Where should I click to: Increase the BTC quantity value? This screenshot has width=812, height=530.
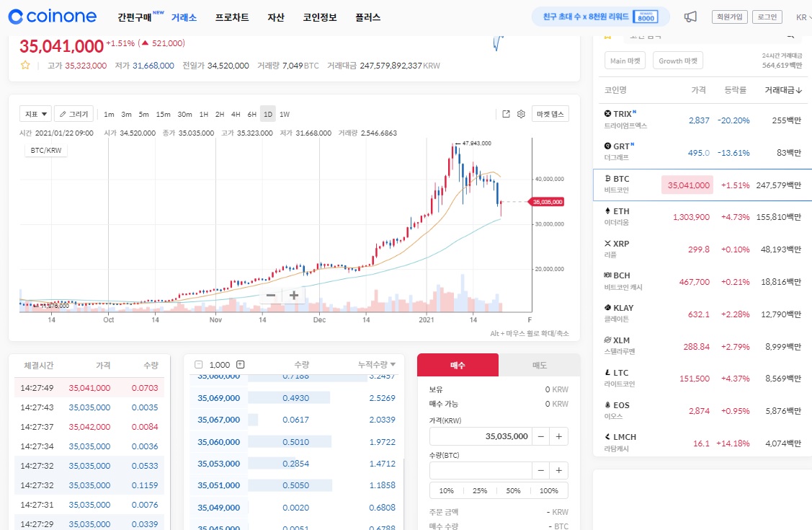click(559, 470)
